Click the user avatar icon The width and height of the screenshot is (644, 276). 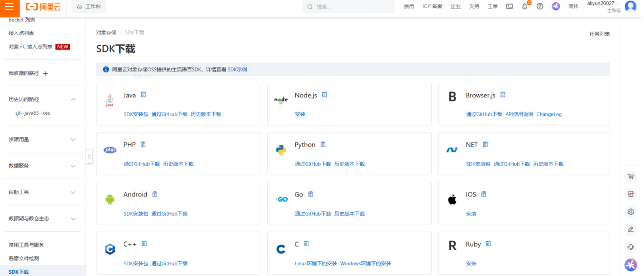[x=631, y=6]
